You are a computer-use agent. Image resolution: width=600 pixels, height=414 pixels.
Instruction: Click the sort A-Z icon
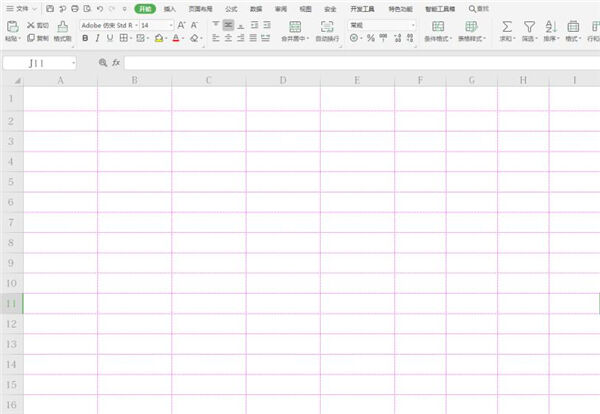click(551, 26)
